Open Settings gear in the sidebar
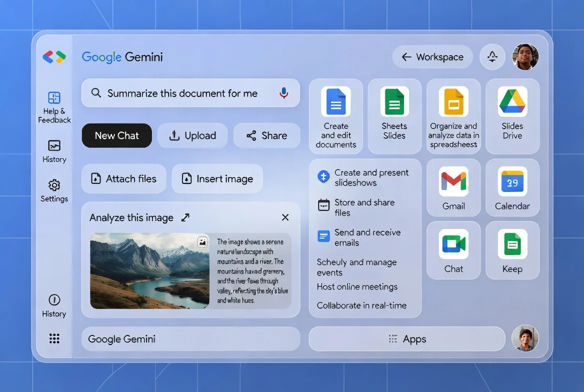The width and height of the screenshot is (584, 392). [x=54, y=191]
